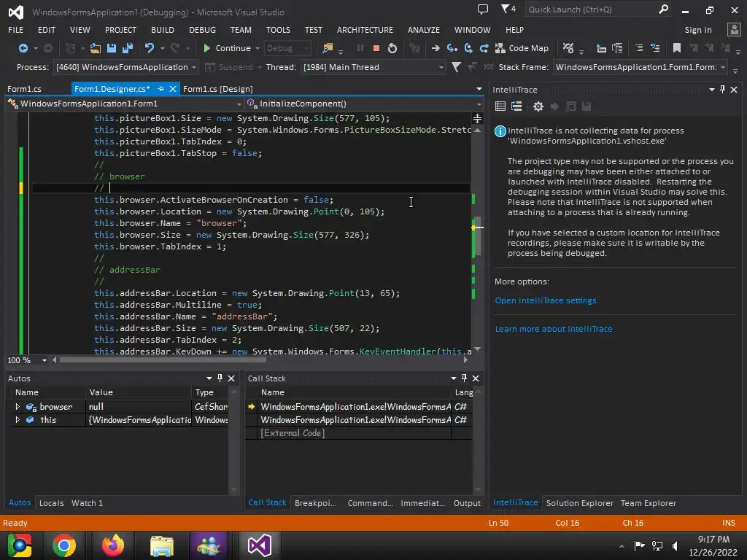Select the [External Code] call stack row
This screenshot has width=747, height=560.
[x=358, y=433]
